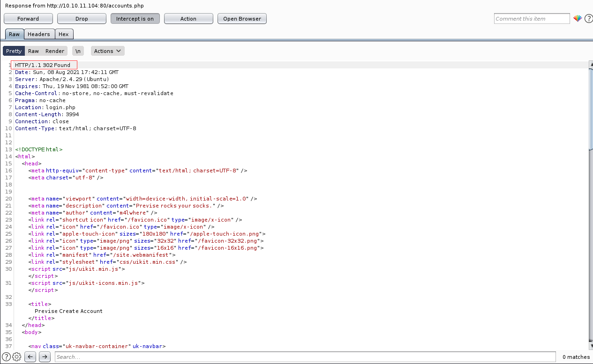Focus the Search input box
Viewport: 593px width, 364px height.
(305, 357)
